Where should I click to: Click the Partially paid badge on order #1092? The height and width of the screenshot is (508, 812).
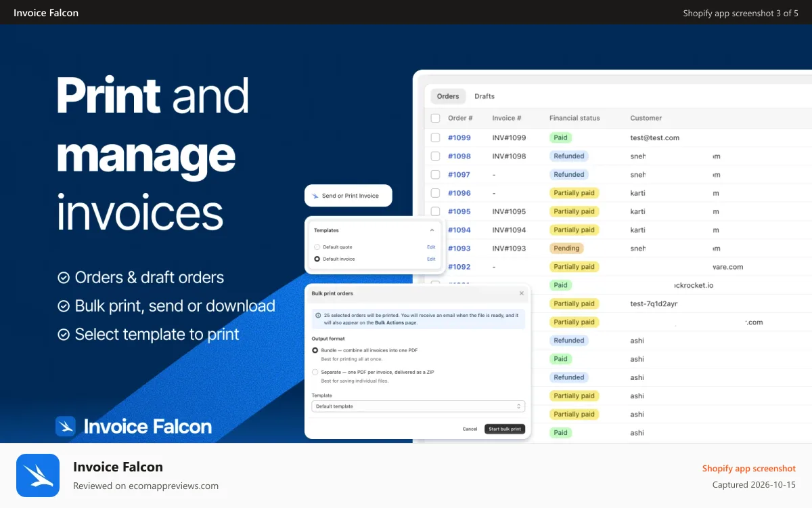574,267
